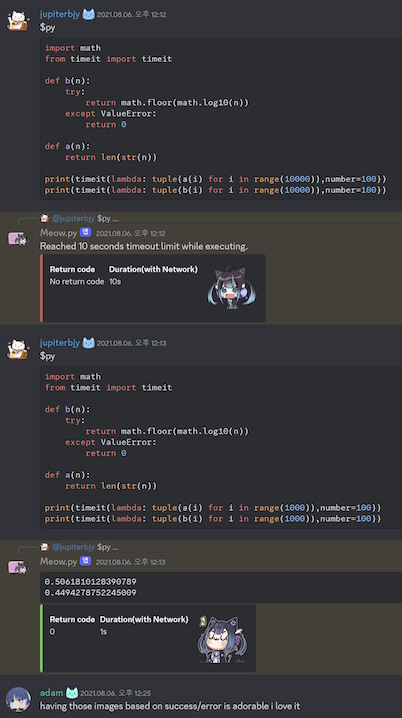Click the teal cat badge next to adam

click(72, 693)
